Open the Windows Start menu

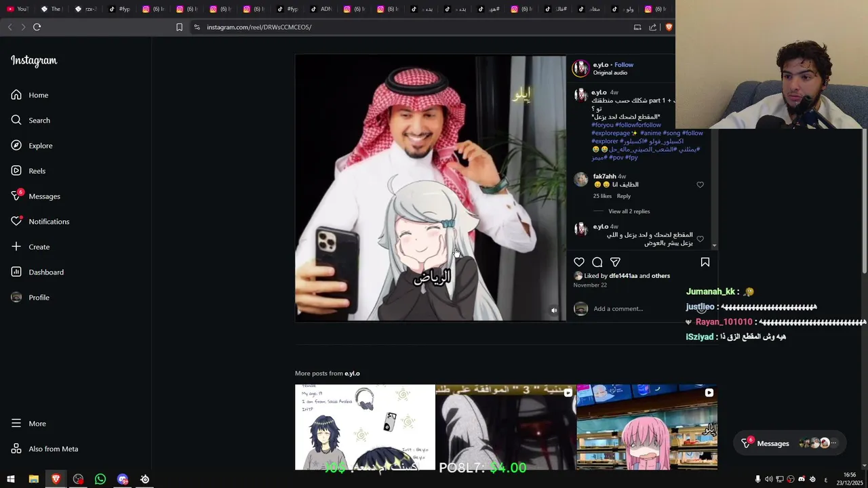[11, 479]
